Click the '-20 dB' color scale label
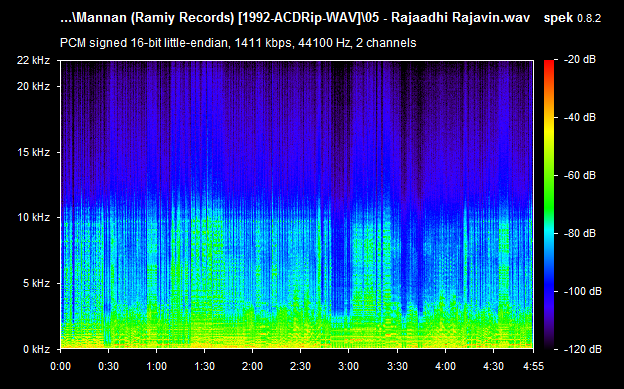This screenshot has width=624, height=389. tap(580, 60)
